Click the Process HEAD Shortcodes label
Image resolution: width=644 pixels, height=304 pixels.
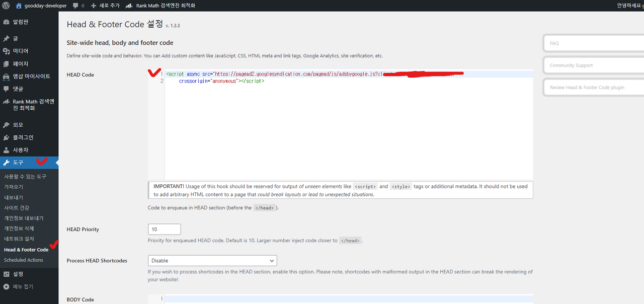point(97,261)
